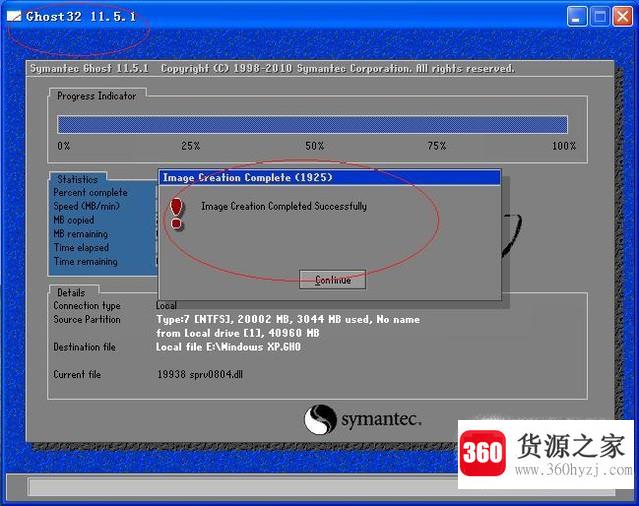Screen dimensions: 639x506
Task: Click the 'Source Partition' label
Action: click(x=87, y=319)
